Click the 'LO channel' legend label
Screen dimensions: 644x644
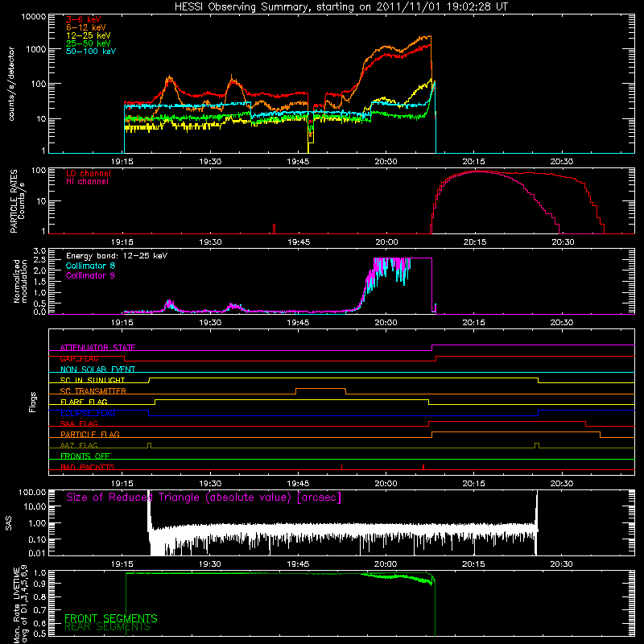pos(89,173)
